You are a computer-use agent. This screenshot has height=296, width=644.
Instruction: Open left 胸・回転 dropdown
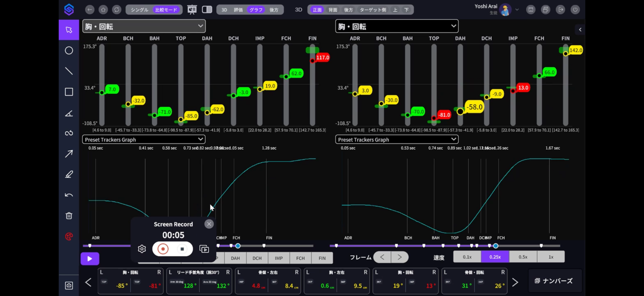[144, 26]
